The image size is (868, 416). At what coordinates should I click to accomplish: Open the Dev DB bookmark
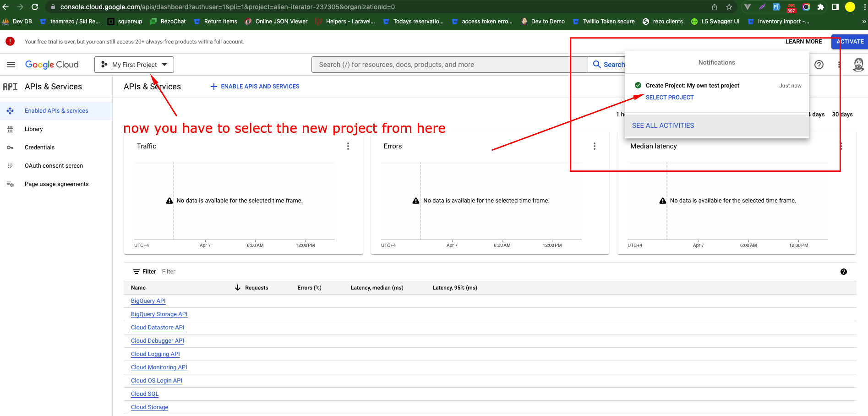click(17, 22)
